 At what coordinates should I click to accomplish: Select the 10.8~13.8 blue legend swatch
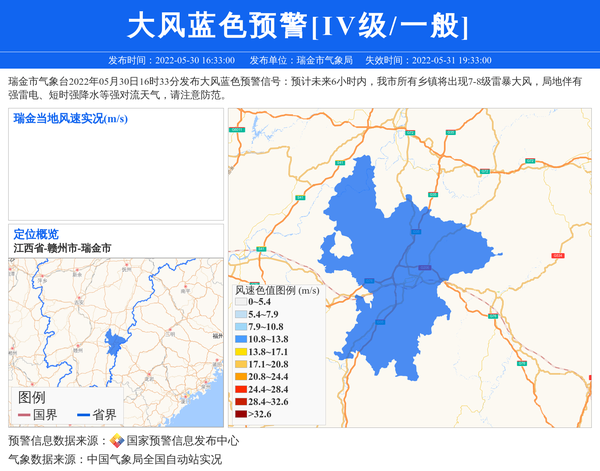[x=241, y=340]
